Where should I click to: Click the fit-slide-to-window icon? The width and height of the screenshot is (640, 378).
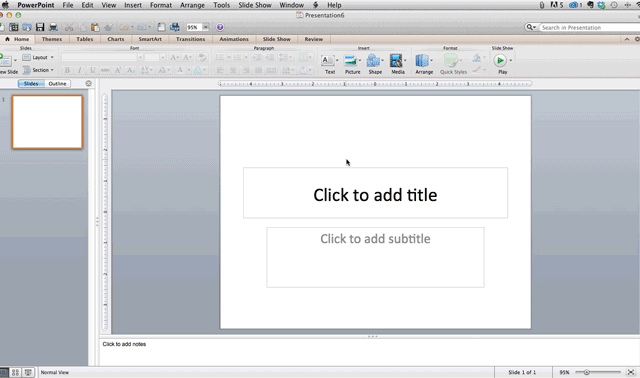click(631, 372)
